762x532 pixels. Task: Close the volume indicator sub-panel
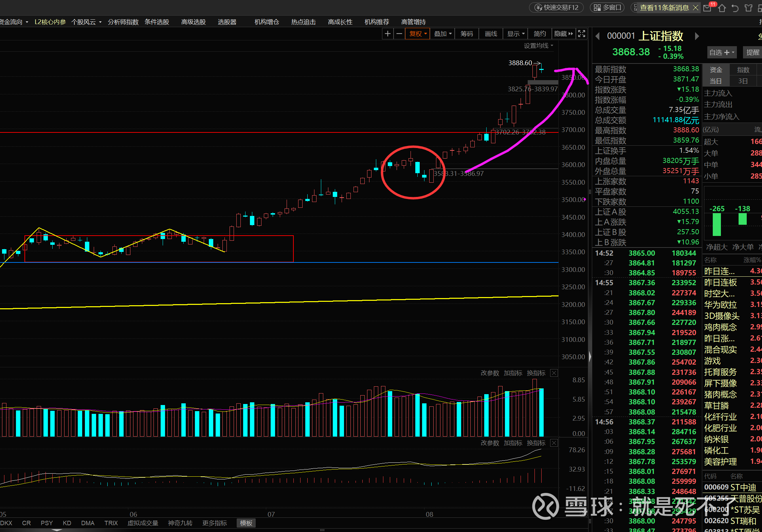[554, 373]
